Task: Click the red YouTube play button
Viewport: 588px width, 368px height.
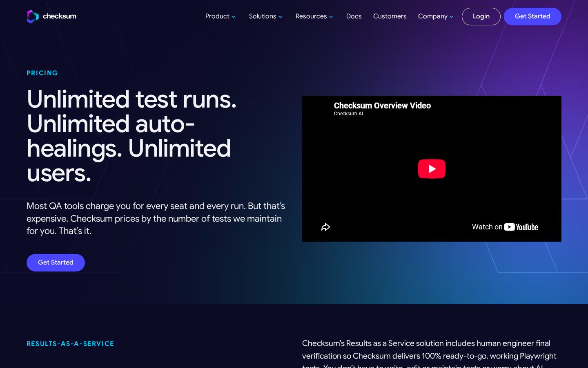Action: (432, 169)
